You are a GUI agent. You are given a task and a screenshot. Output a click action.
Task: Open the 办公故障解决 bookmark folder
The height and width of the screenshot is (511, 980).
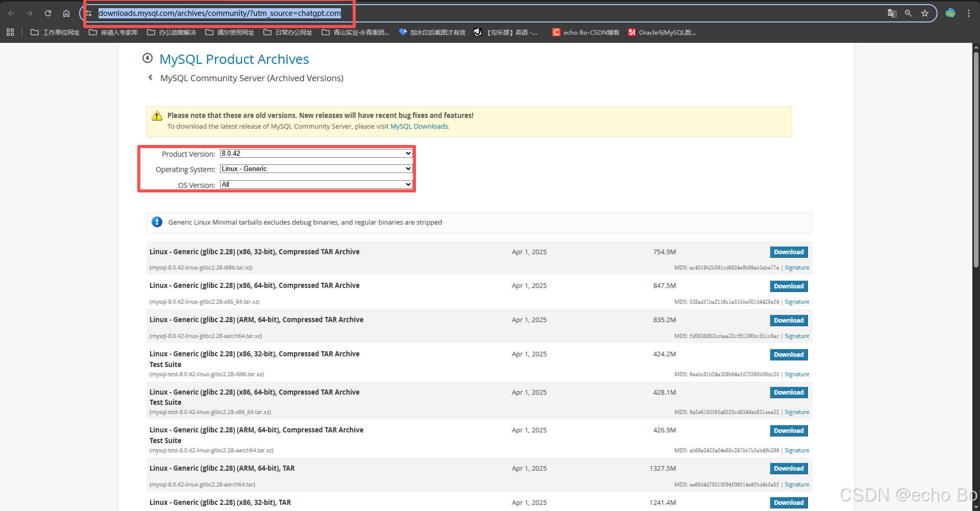171,32
